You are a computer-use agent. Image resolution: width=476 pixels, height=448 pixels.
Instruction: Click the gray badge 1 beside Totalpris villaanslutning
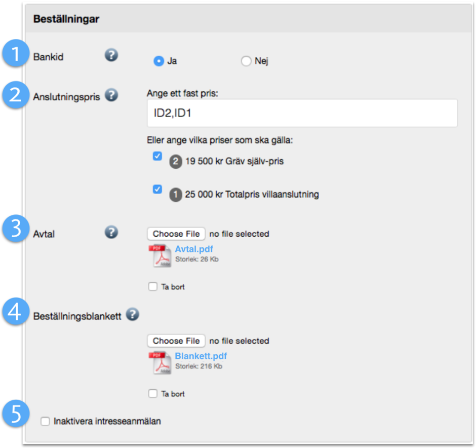point(175,194)
